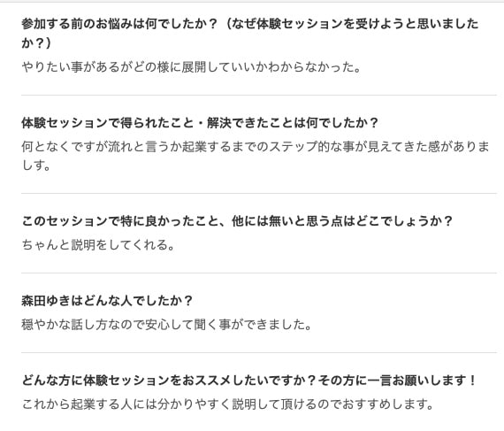Click the divider above どんな方に heading

coord(259,352)
